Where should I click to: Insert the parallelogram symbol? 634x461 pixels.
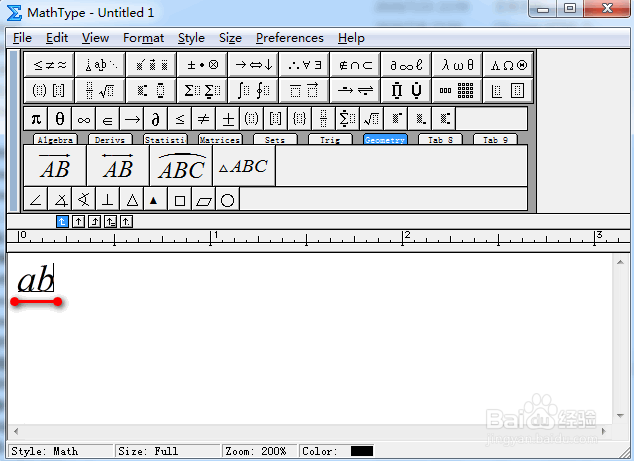pyautogui.click(x=203, y=199)
